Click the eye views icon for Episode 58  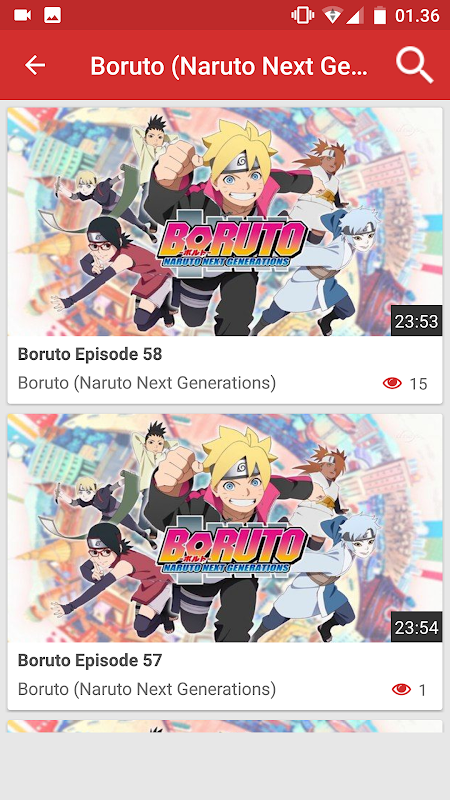pos(392,383)
